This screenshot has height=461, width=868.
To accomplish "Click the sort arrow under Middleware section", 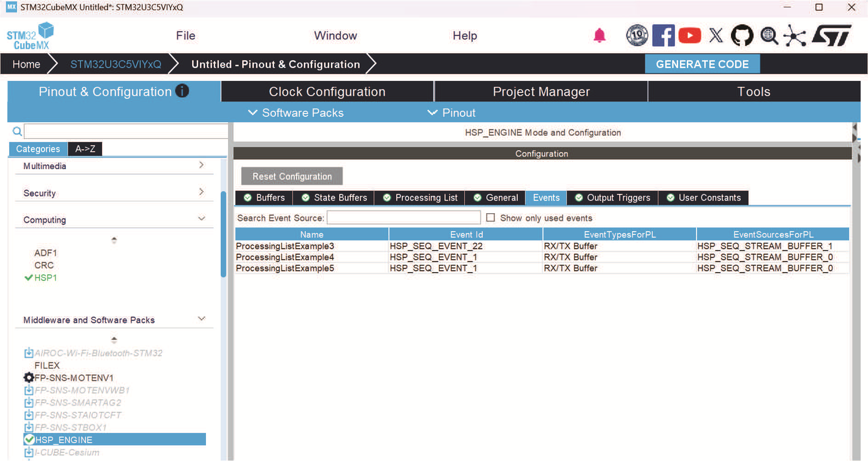I will point(114,340).
